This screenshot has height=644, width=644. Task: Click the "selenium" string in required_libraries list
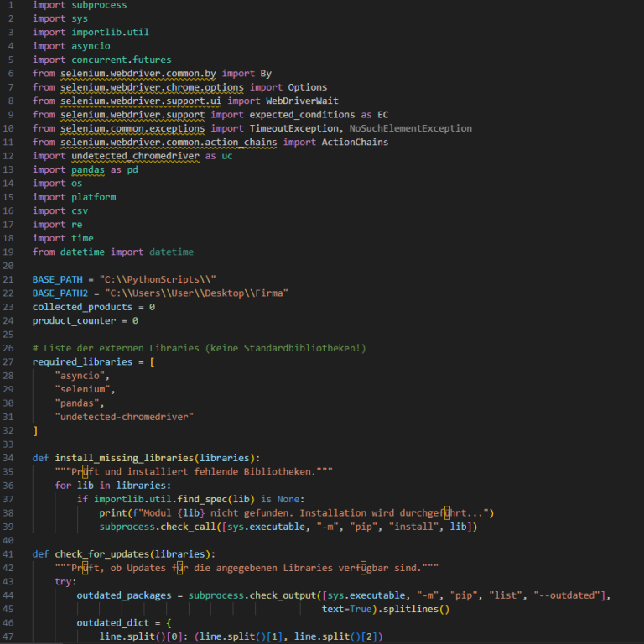pyautogui.click(x=84, y=389)
